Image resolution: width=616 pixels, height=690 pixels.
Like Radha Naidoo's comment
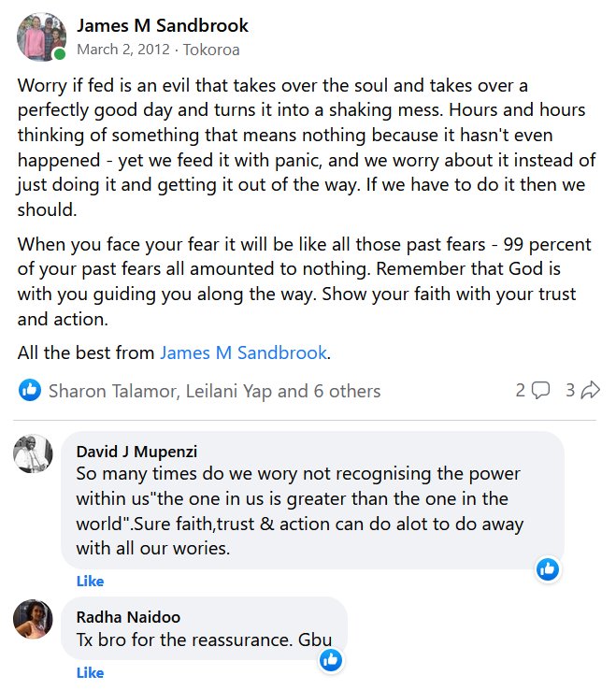pyautogui.click(x=90, y=673)
